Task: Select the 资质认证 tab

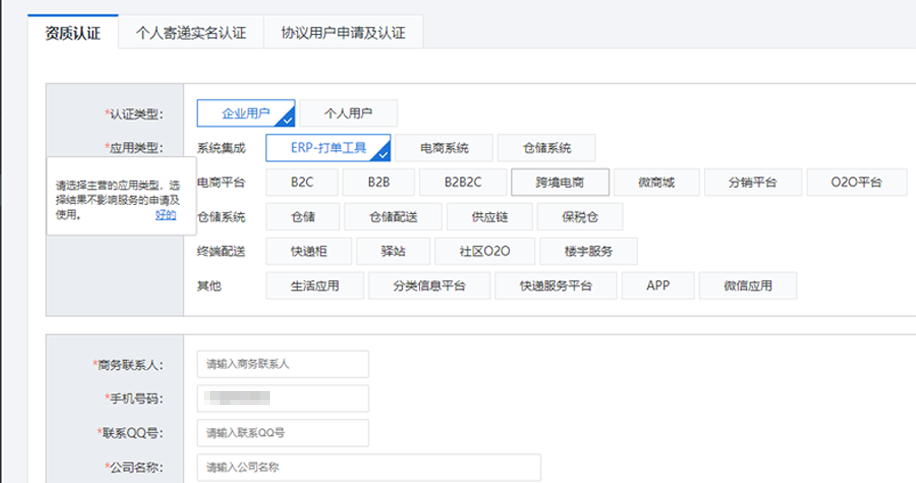Action: pos(73,32)
